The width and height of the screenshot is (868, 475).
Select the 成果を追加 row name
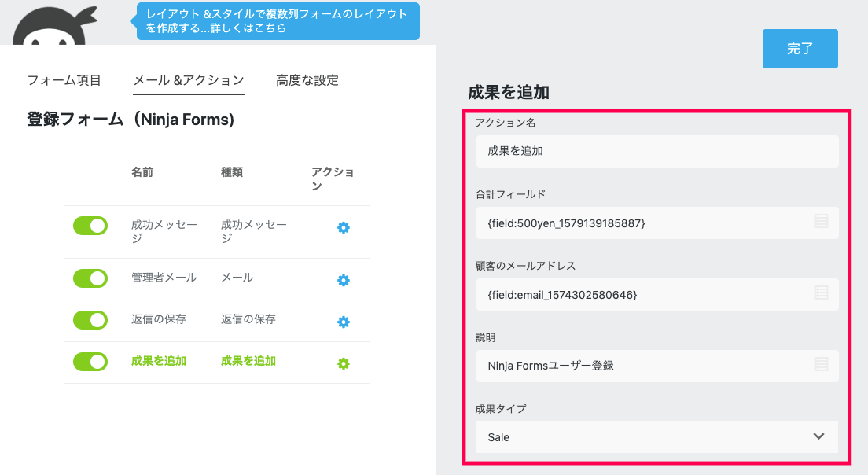pos(159,361)
